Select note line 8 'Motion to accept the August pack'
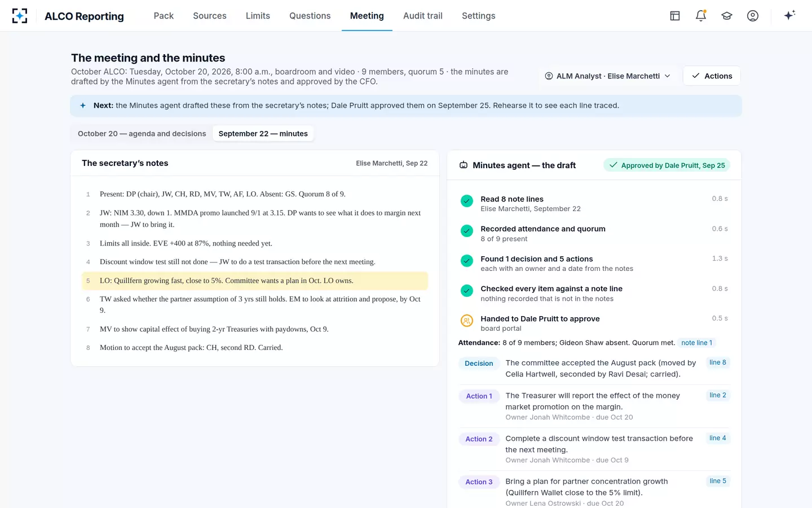The height and width of the screenshot is (508, 812). click(x=255, y=348)
